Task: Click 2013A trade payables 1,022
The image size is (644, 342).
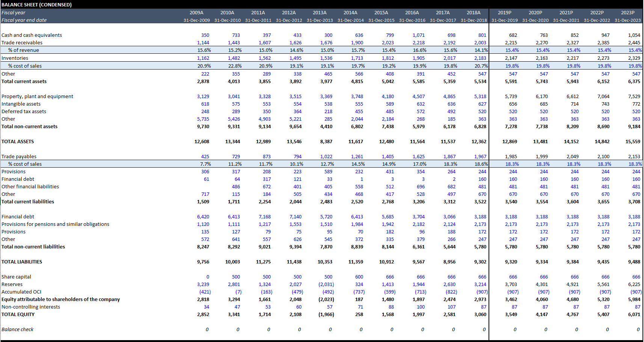Action: (x=326, y=157)
